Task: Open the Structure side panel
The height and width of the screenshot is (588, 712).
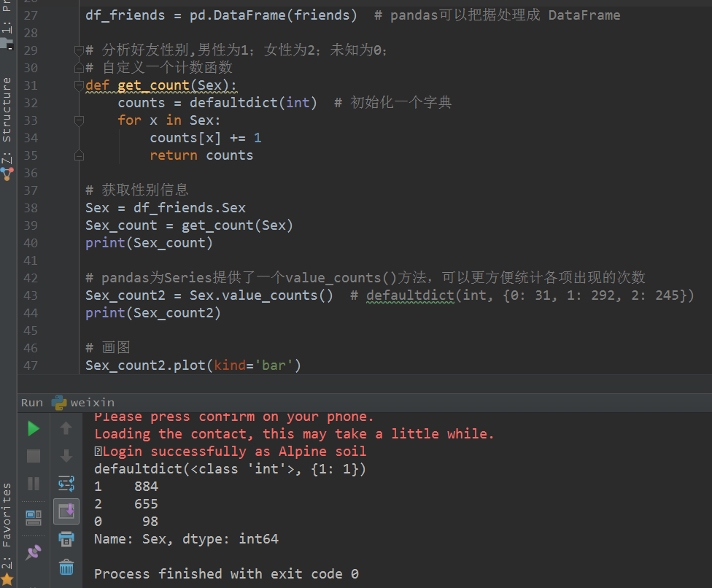Action: click(x=7, y=119)
